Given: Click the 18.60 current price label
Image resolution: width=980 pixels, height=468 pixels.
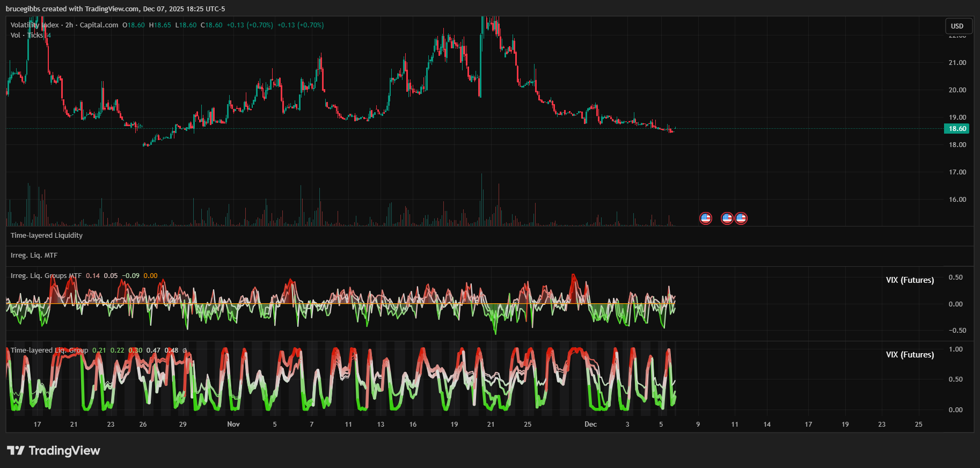Looking at the screenshot, I should (957, 129).
